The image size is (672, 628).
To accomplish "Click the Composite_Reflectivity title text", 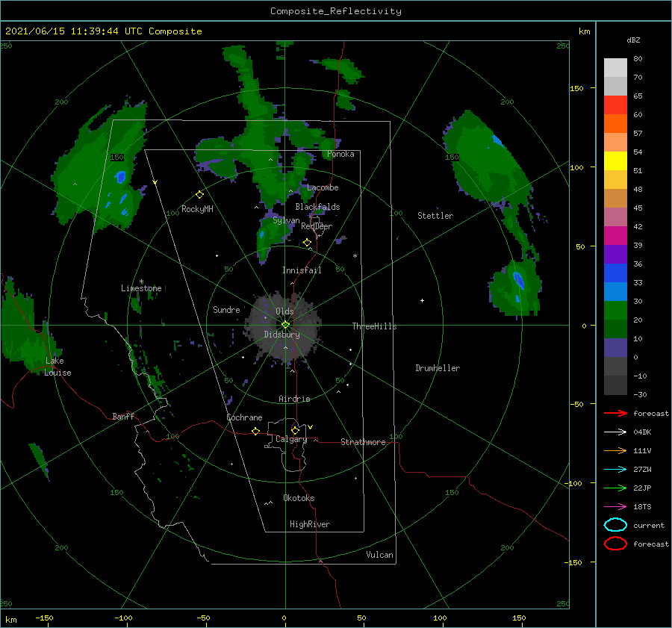I will (336, 11).
